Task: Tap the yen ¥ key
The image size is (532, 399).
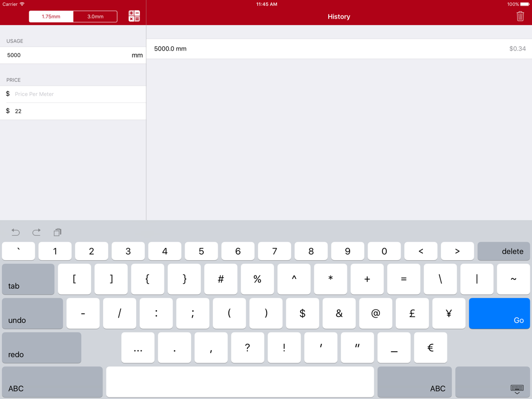Action: [x=449, y=313]
